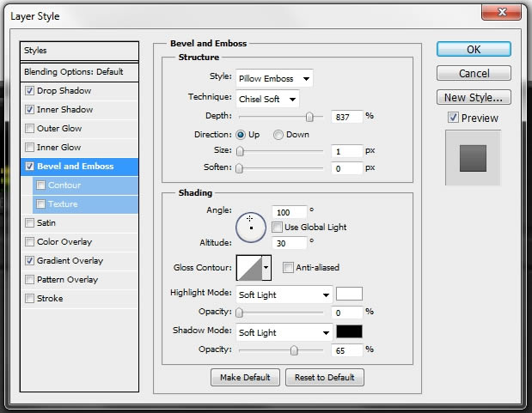Click the Angle and Altitude dial
This screenshot has height=413, width=532.
tap(251, 228)
